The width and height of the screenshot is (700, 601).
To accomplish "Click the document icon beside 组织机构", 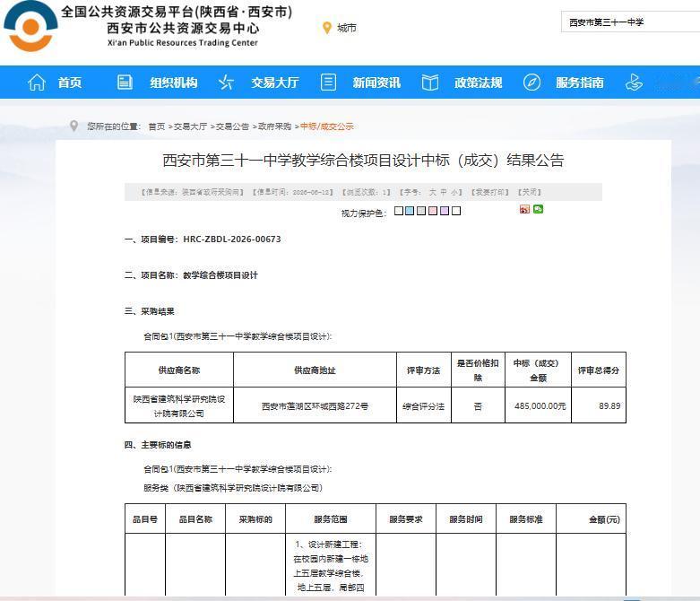I will (125, 83).
